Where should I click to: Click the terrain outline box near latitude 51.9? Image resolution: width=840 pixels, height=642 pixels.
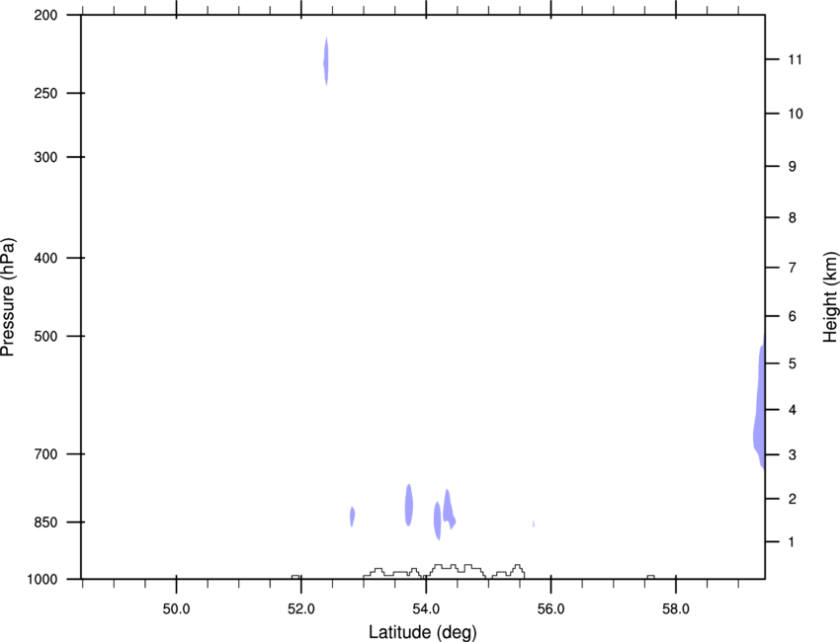pos(295,577)
